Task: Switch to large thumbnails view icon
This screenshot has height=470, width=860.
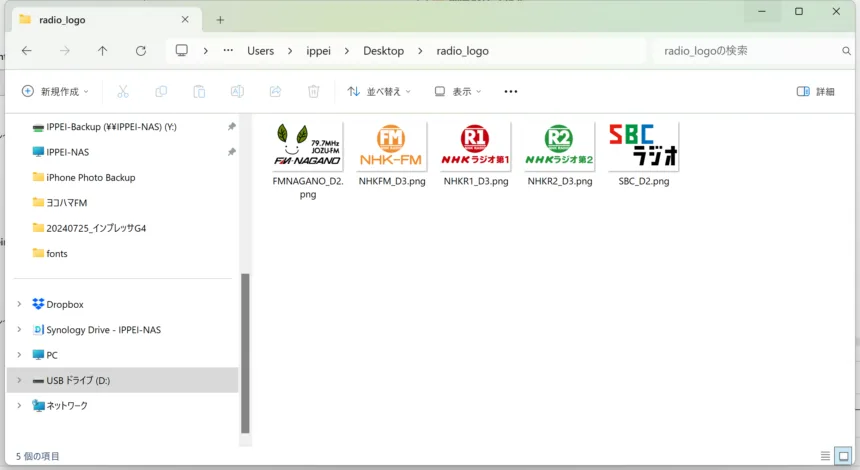Action: [x=843, y=456]
